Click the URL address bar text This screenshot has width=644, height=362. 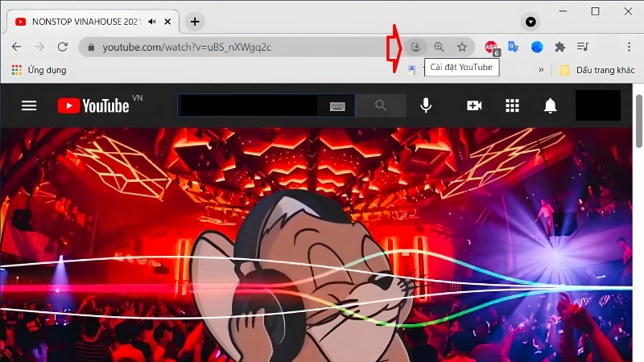187,47
